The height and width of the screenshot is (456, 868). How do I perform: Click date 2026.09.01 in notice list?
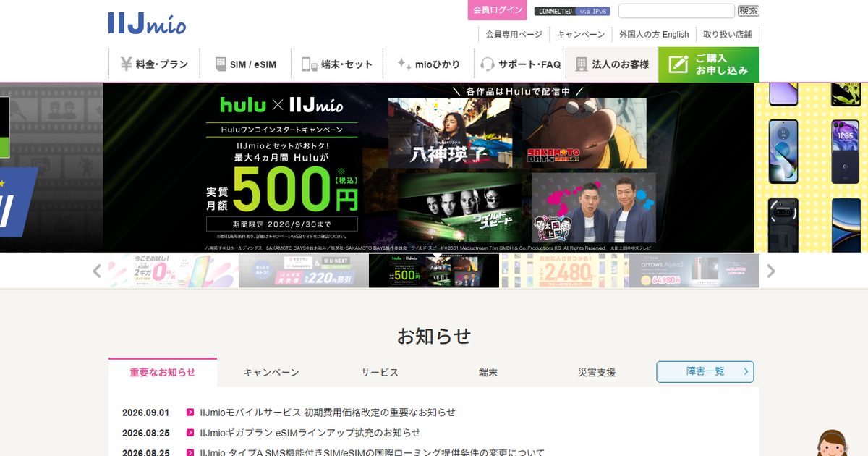pyautogui.click(x=145, y=413)
